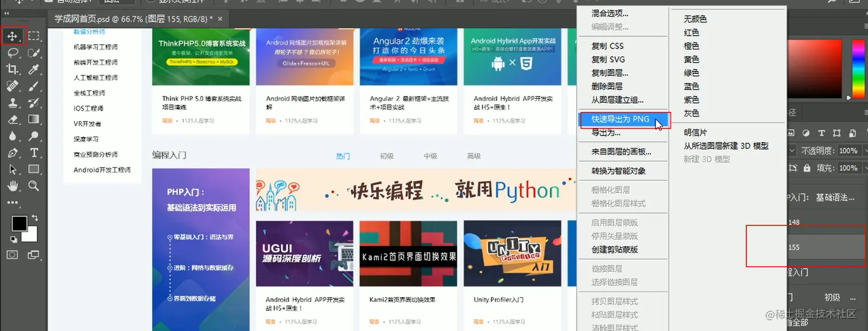The image size is (868, 331).
Task: Filter layers by adjustment layer icon
Action: click(x=806, y=133)
